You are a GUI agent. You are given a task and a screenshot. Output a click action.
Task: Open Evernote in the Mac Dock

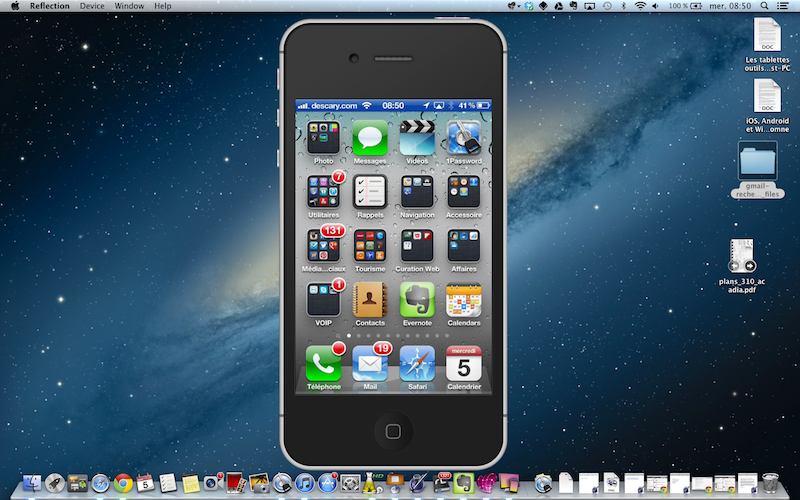pyautogui.click(x=464, y=483)
